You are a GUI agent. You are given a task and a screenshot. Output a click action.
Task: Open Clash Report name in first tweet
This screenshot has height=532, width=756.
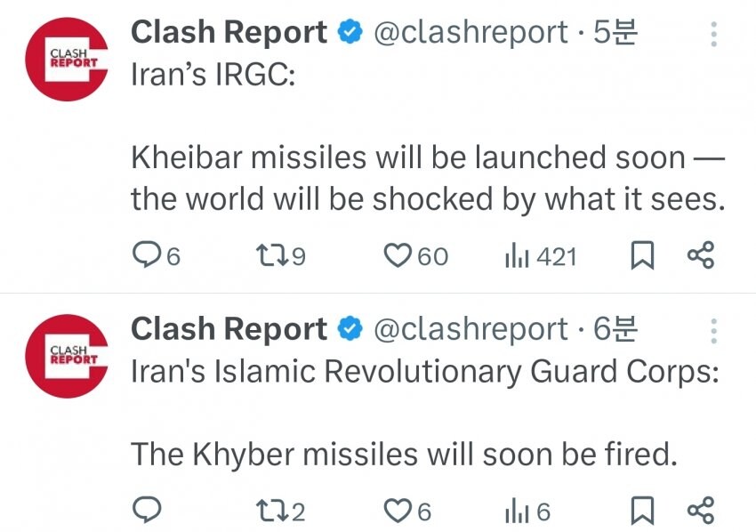point(229,33)
